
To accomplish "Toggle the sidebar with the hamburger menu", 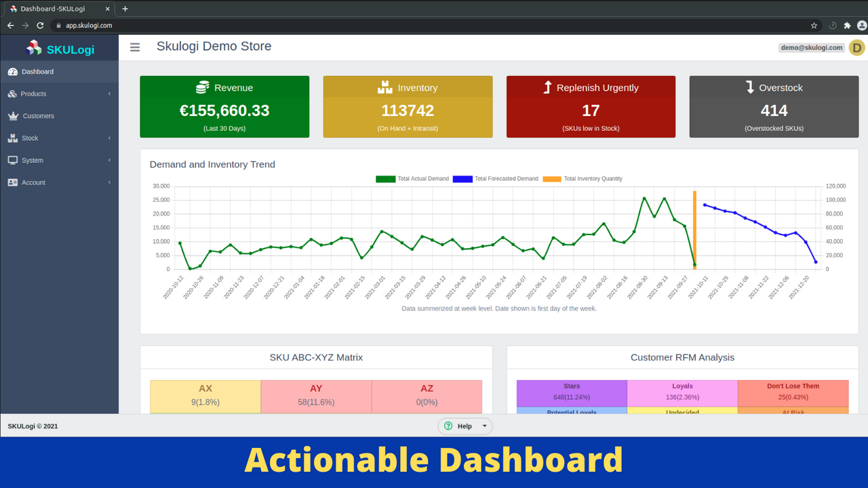I will [135, 47].
